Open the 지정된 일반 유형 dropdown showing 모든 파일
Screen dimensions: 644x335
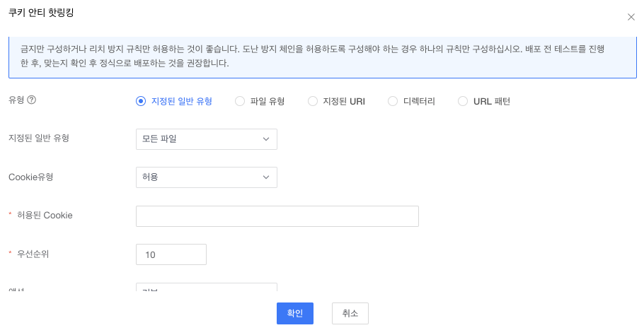(206, 139)
